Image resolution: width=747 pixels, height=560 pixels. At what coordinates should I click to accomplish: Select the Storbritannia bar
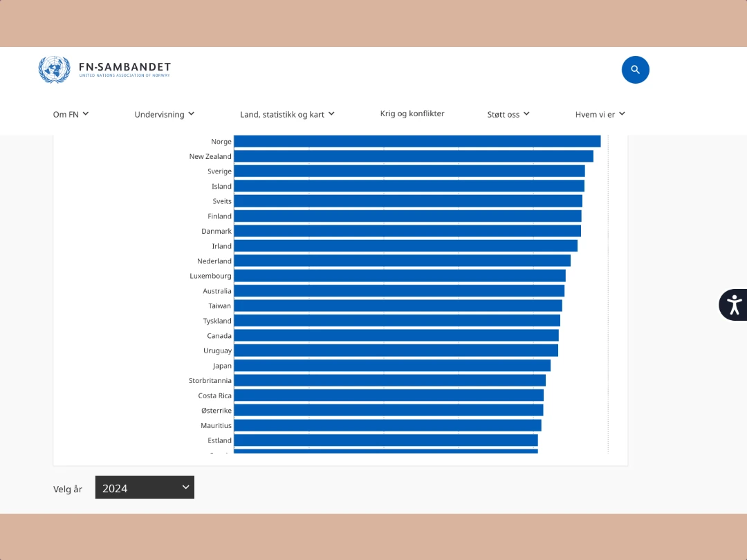[389, 380]
